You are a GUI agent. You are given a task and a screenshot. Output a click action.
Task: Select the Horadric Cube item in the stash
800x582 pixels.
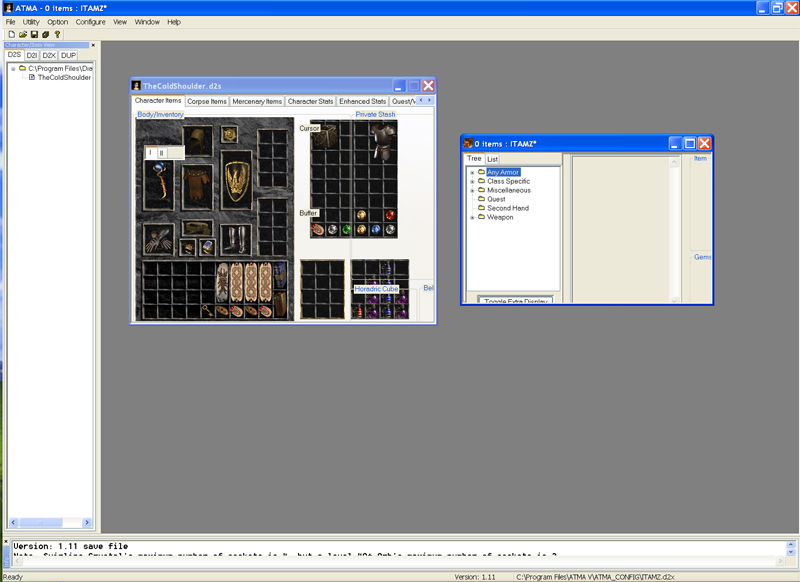(324, 136)
